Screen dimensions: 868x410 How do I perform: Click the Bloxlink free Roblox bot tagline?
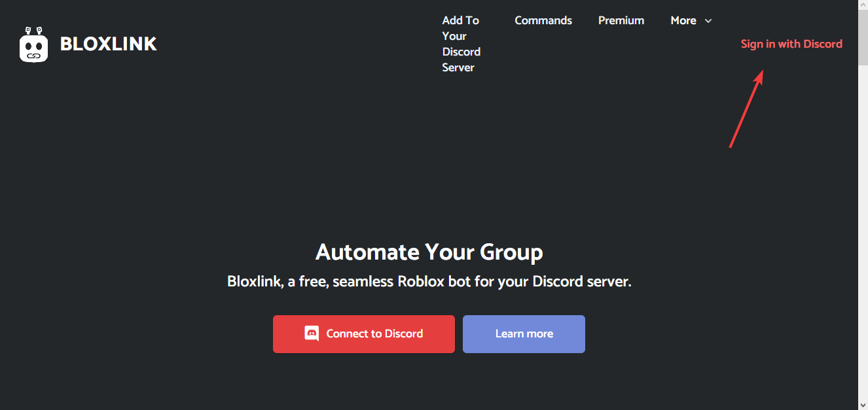pyautogui.click(x=429, y=282)
